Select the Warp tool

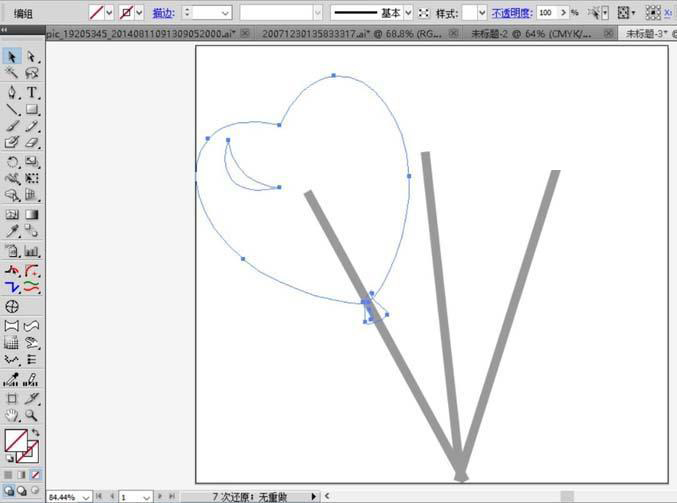12,178
